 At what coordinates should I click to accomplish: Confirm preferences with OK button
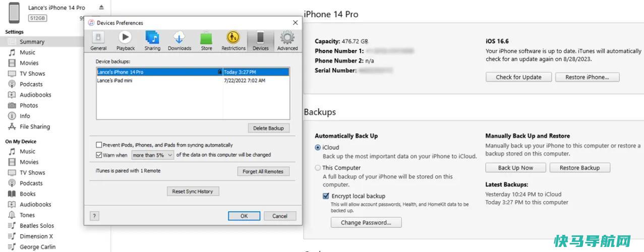coord(244,216)
